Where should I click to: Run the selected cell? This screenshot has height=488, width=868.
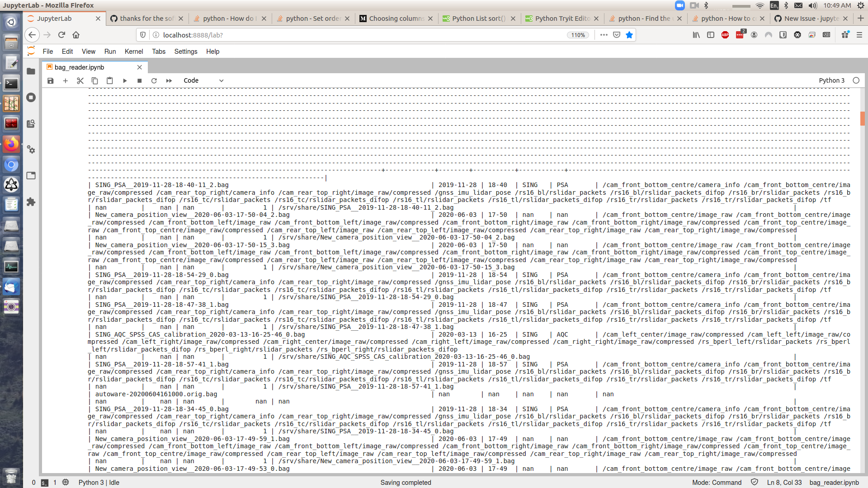click(125, 80)
